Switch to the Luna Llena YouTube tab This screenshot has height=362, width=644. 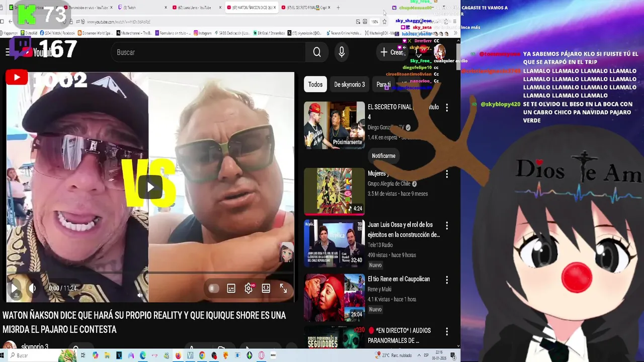coord(194,8)
